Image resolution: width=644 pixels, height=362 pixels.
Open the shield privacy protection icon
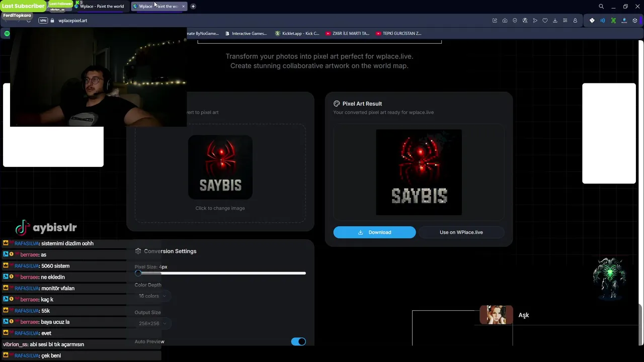tap(515, 21)
